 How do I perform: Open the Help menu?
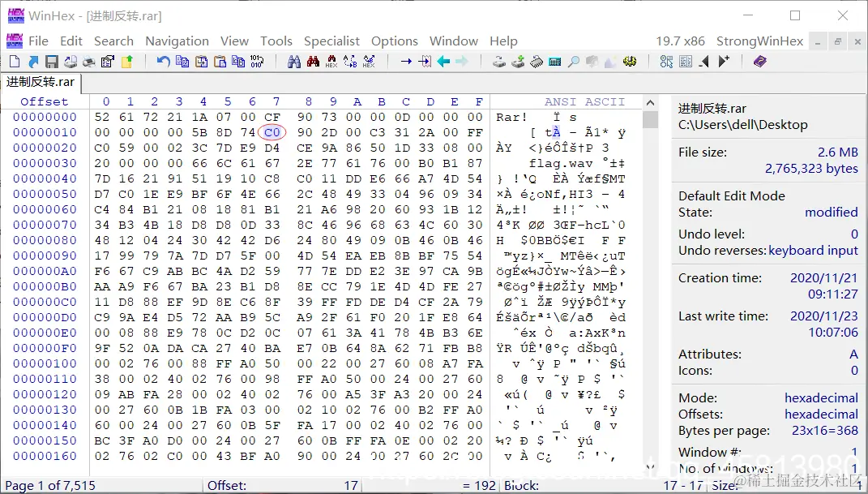[x=503, y=41]
